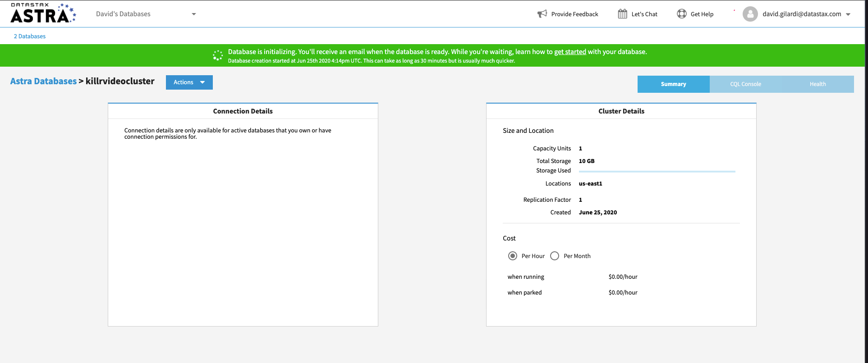Image resolution: width=868 pixels, height=363 pixels.
Task: Switch to the Summary tab
Action: coord(673,84)
